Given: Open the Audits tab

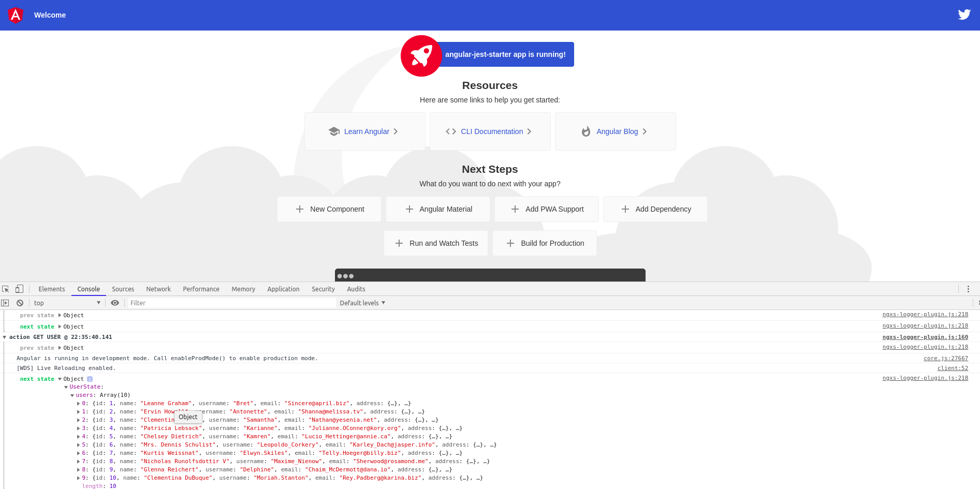Looking at the screenshot, I should tap(356, 289).
